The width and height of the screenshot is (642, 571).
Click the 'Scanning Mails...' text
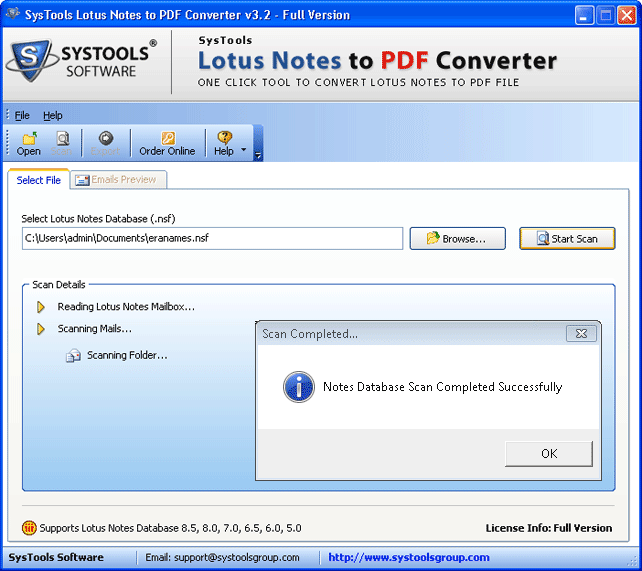[x=95, y=329]
